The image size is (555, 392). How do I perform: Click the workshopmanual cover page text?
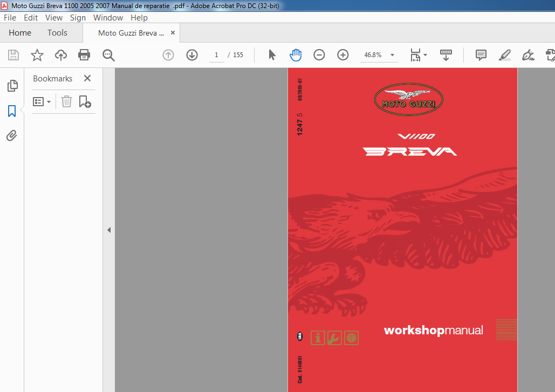click(x=434, y=330)
